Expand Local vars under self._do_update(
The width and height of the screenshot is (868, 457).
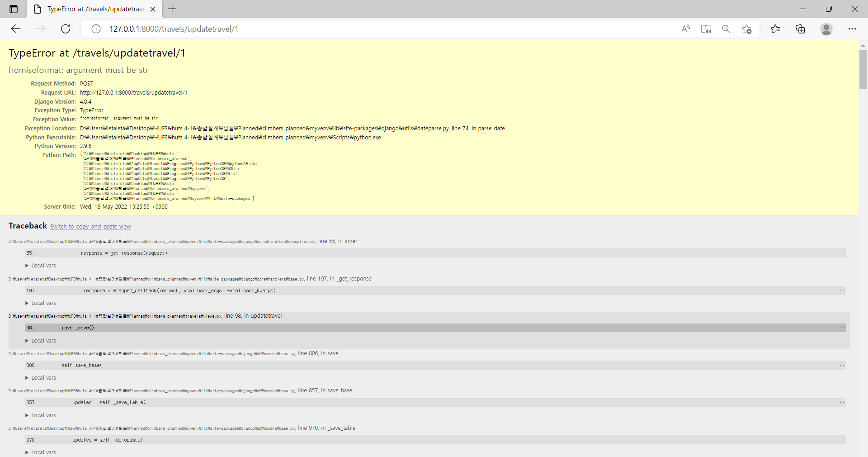[x=41, y=452]
